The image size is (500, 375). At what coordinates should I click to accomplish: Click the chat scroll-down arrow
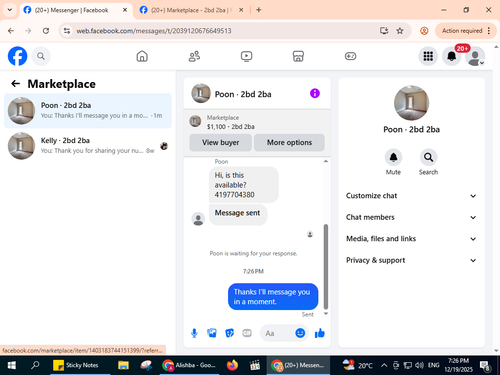tap(326, 313)
